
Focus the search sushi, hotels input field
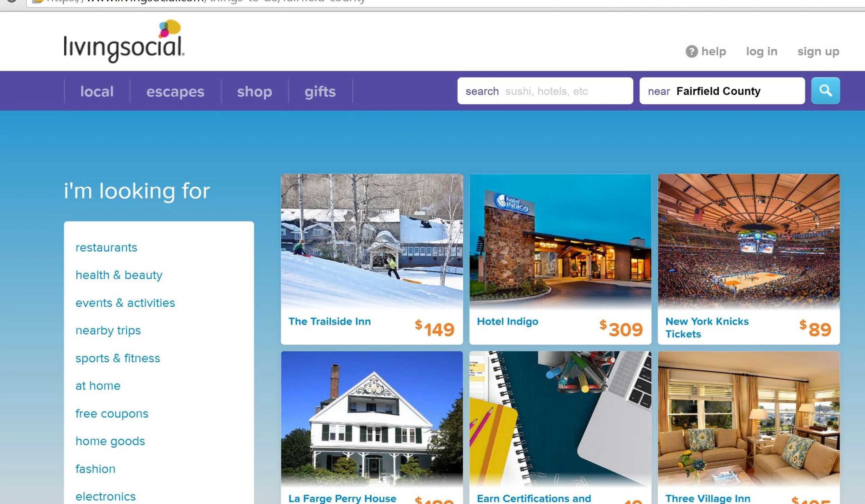[x=545, y=91]
